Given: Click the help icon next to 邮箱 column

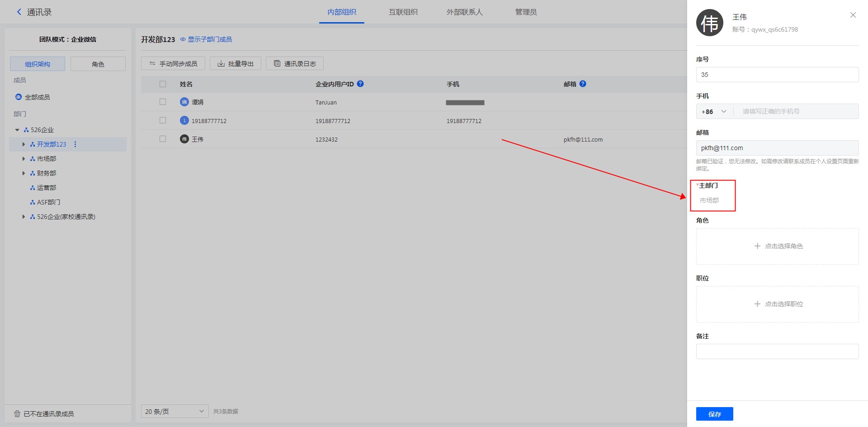Looking at the screenshot, I should 583,84.
